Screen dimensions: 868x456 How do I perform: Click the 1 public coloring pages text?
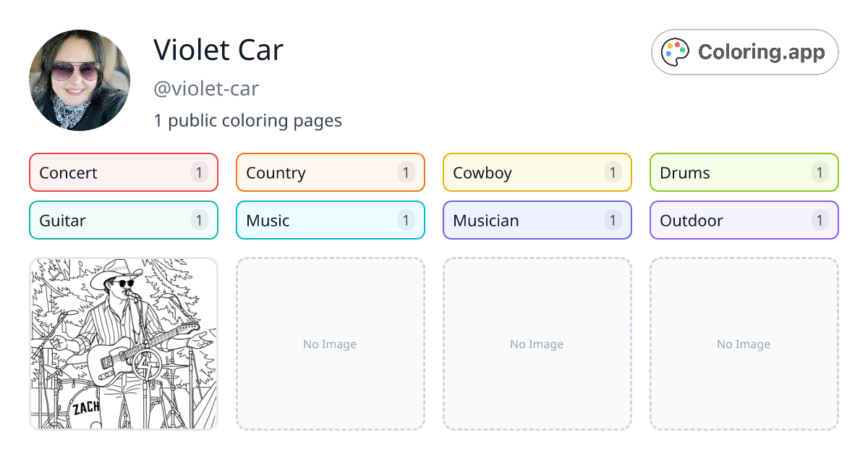pyautogui.click(x=247, y=120)
